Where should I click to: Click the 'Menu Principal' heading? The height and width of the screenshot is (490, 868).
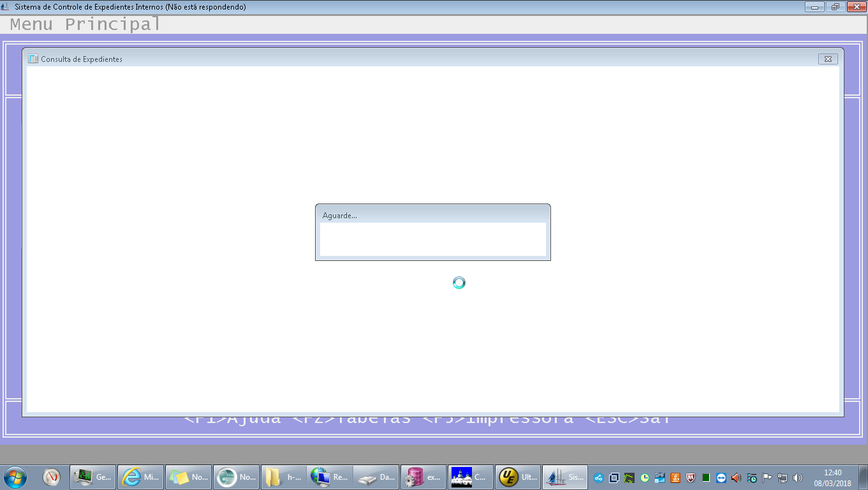(85, 24)
